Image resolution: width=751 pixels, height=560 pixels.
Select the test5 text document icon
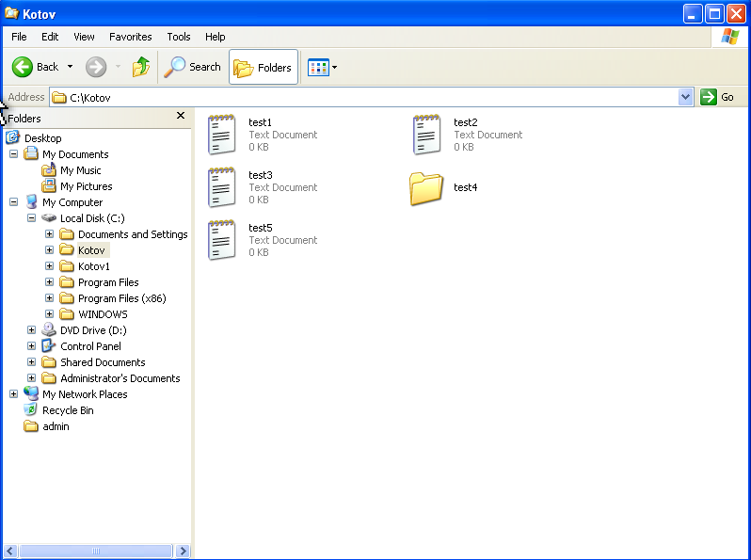[222, 240]
